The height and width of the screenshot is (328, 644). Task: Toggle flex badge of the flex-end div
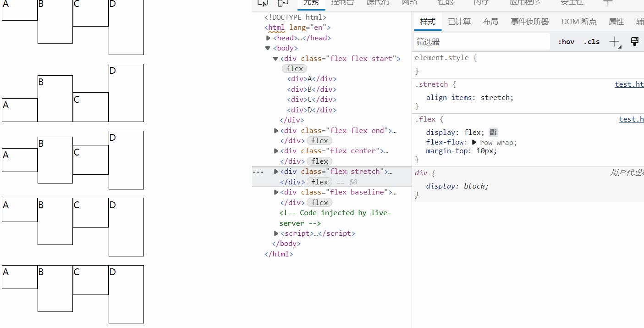pos(319,141)
